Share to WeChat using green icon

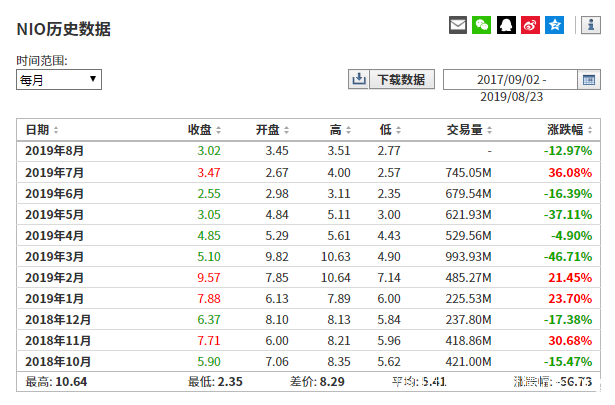(482, 25)
